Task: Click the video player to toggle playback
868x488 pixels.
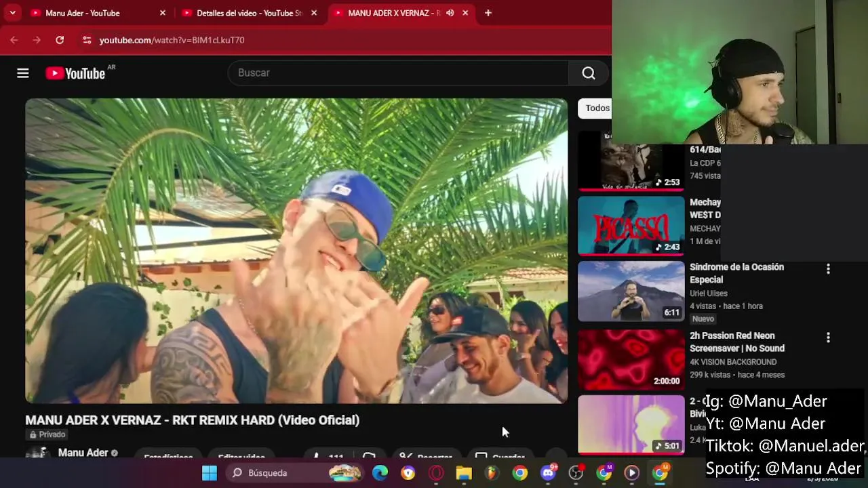Action: coord(296,251)
